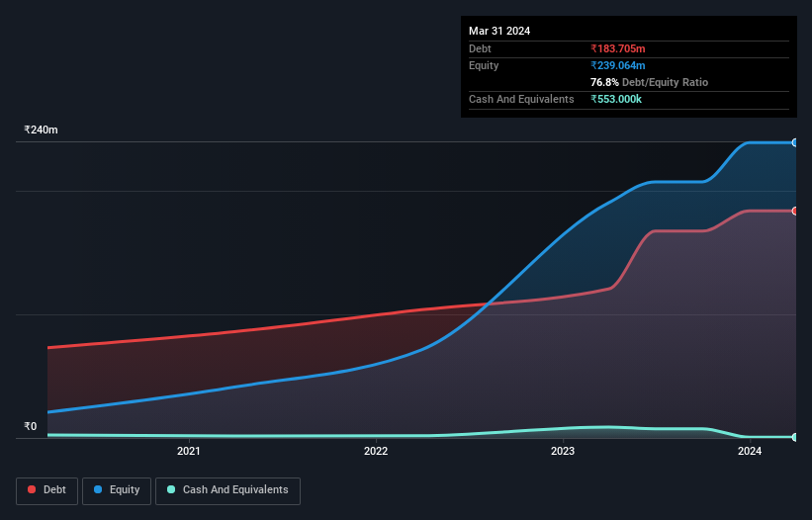Click the ₹240m y-axis label
This screenshot has width=812, height=520.
point(41,130)
